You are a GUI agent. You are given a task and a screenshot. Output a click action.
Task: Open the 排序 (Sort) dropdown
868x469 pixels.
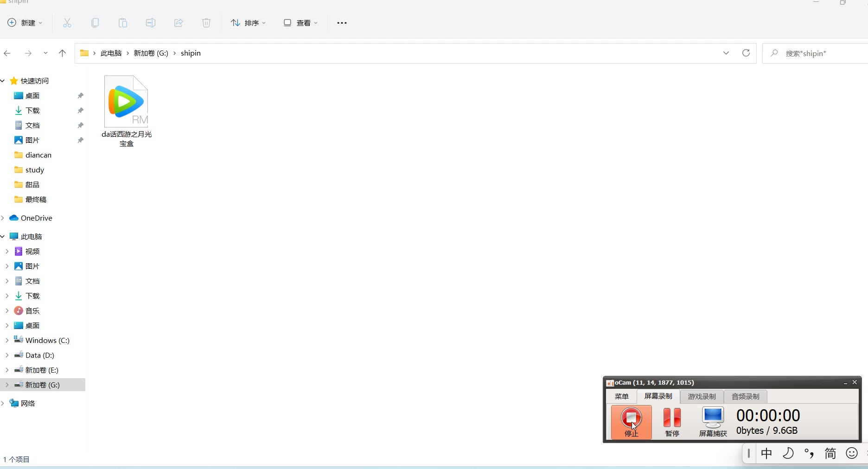[x=249, y=23]
